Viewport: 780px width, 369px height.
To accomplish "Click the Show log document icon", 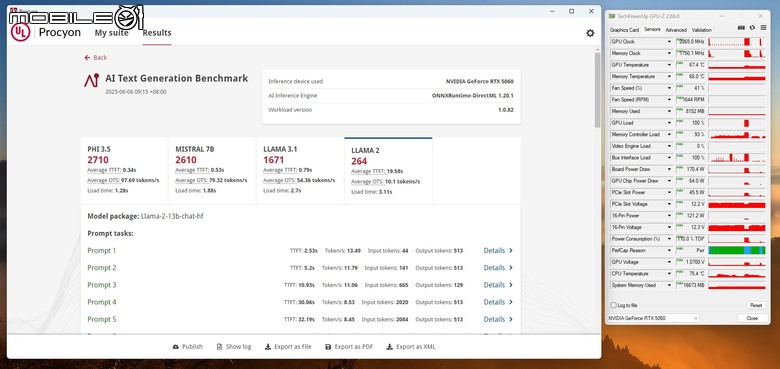I will tap(219, 347).
